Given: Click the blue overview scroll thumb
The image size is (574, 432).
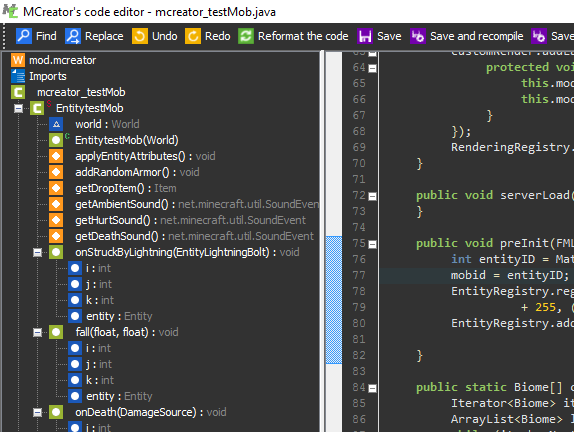Looking at the screenshot, I should 333,300.
